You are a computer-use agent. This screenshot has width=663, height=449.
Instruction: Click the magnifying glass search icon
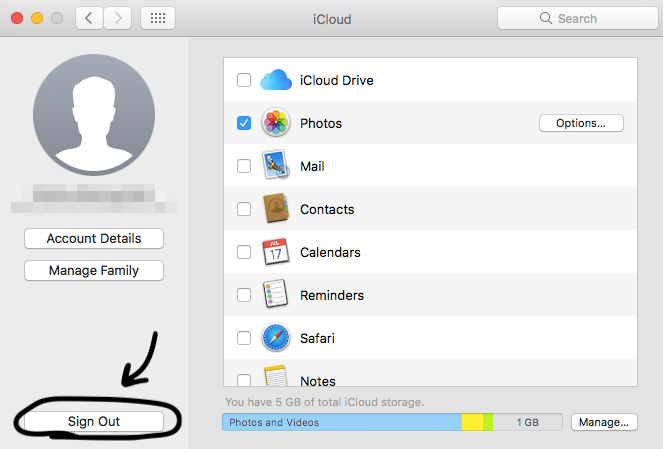[x=546, y=18]
